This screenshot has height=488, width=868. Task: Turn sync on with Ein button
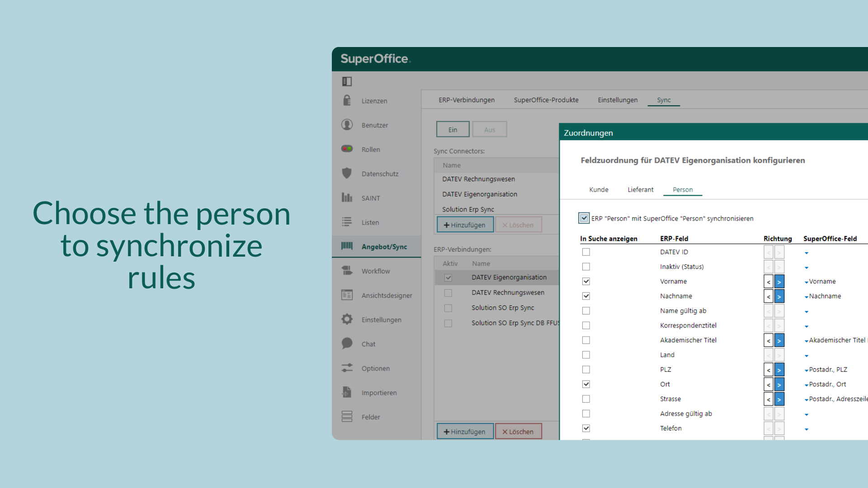click(x=453, y=129)
